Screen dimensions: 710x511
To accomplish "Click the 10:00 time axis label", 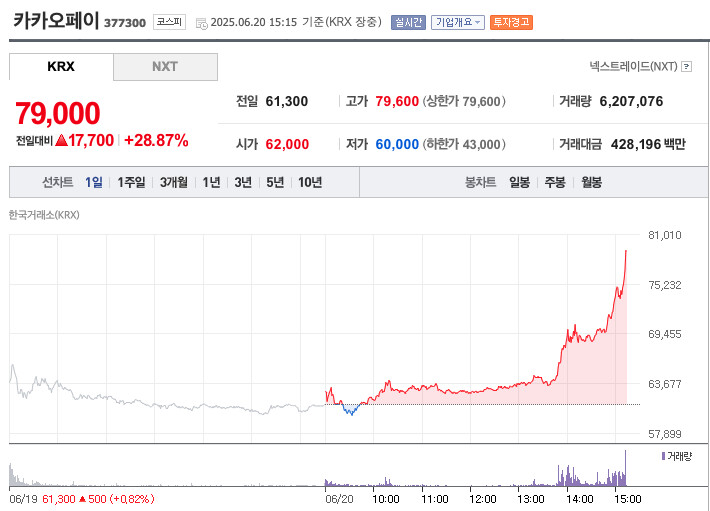I will (386, 499).
